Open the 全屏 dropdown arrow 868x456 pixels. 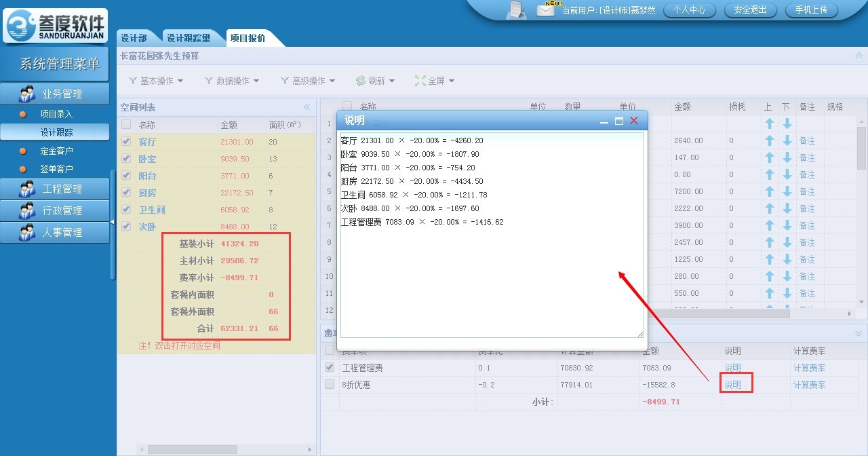point(452,81)
